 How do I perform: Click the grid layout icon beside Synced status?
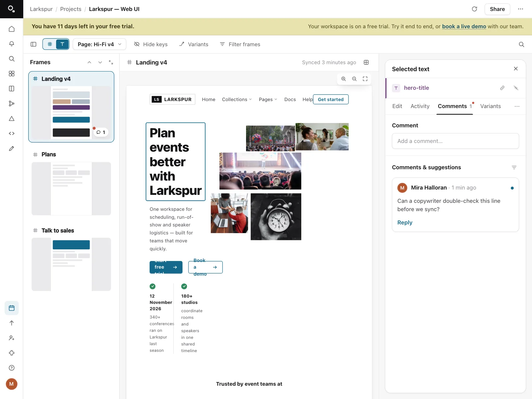click(366, 62)
